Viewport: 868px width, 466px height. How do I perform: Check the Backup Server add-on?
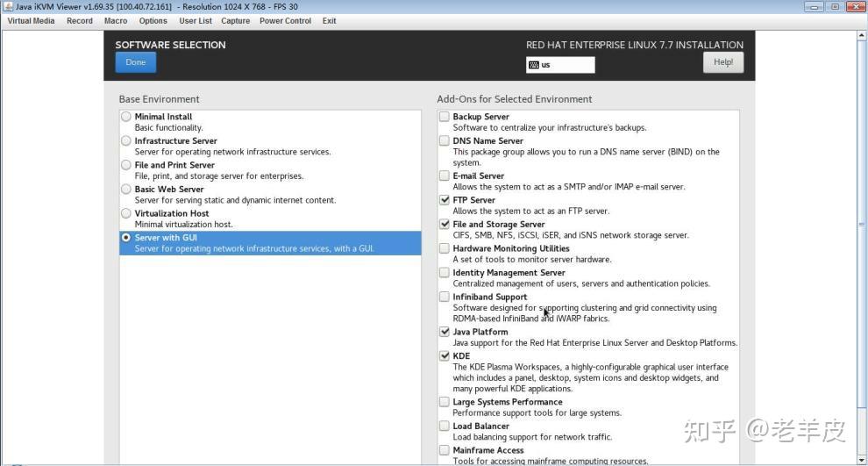pyautogui.click(x=444, y=117)
